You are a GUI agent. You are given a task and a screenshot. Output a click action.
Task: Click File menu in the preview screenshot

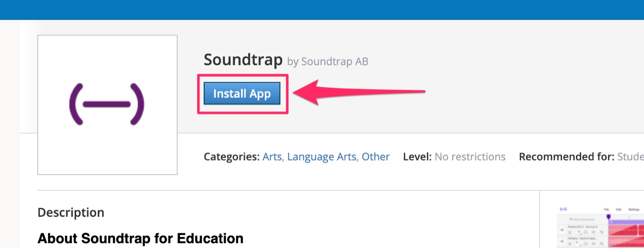tap(607, 209)
